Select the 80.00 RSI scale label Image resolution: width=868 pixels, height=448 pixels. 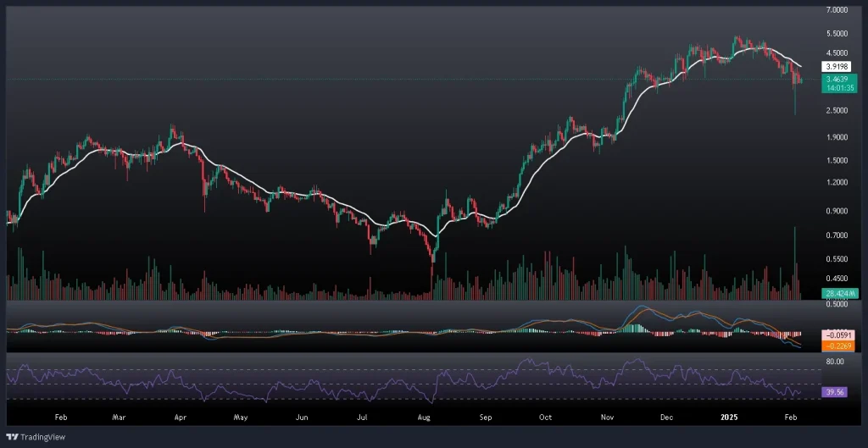point(834,362)
